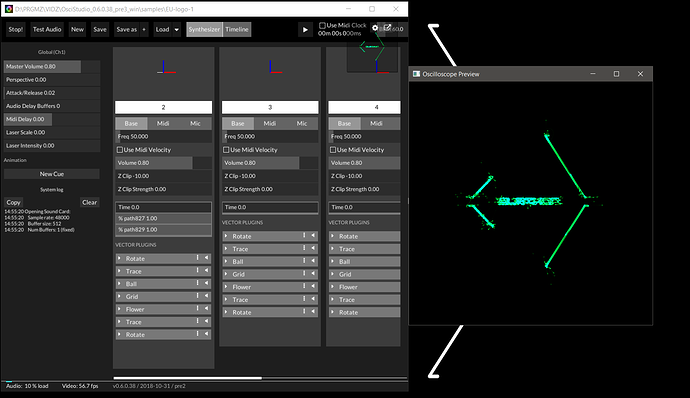690x398 pixels.
Task: Click the options dots on channel 3's Flower plugin
Action: pos(304,286)
